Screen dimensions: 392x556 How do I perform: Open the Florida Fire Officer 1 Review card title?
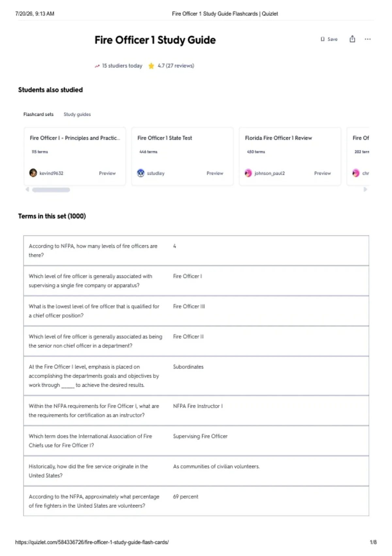[x=278, y=138]
